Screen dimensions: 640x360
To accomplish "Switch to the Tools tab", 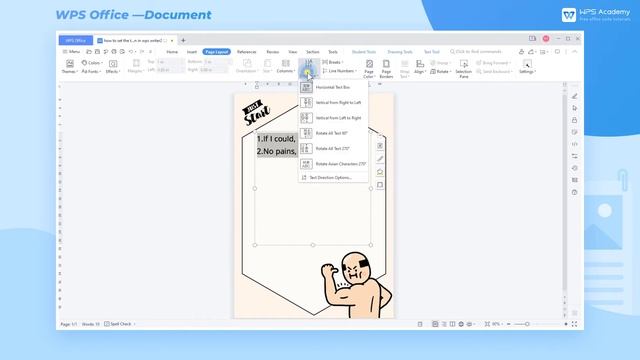I will point(333,52).
